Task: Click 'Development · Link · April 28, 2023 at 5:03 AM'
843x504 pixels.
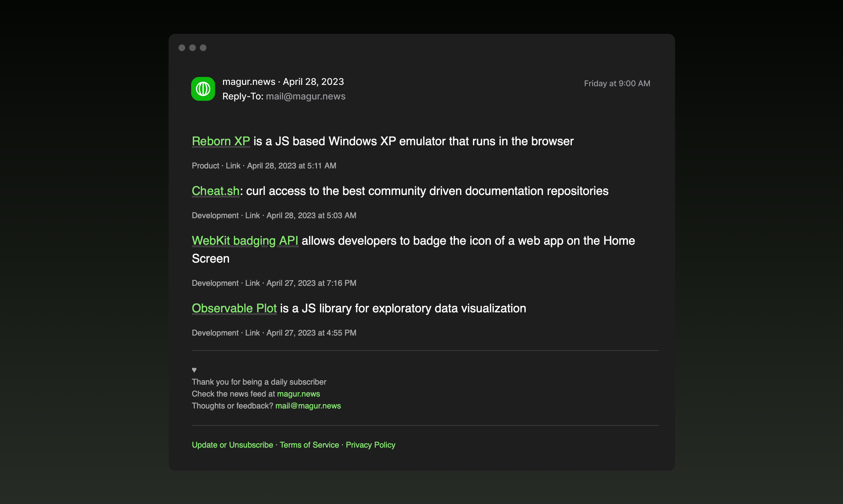Action: pos(274,216)
